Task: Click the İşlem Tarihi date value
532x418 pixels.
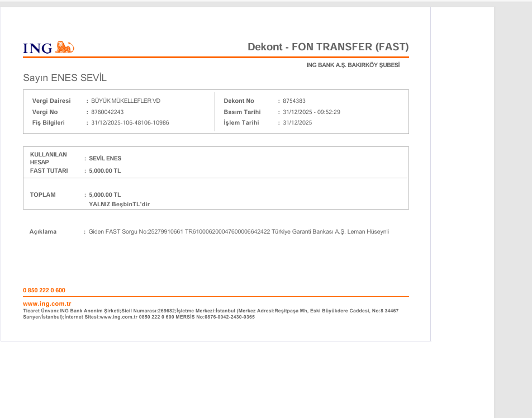Action: (297, 123)
